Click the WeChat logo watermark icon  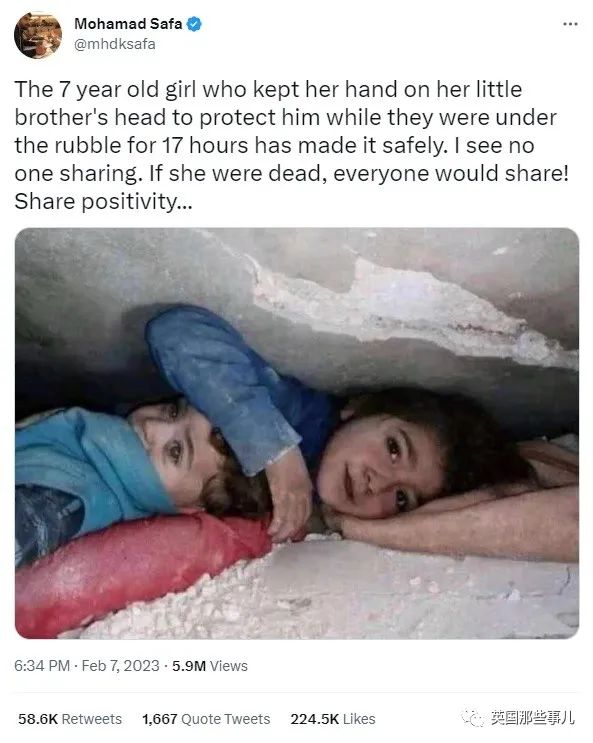[x=473, y=718]
